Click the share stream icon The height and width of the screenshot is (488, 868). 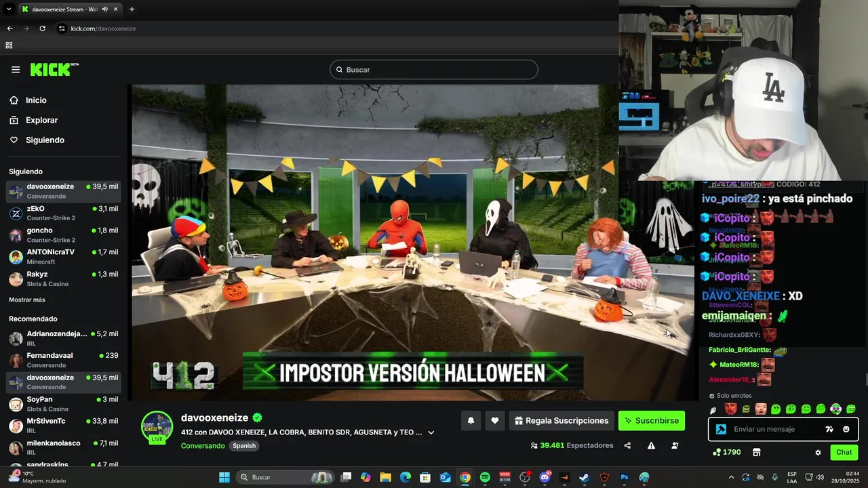[627, 445]
